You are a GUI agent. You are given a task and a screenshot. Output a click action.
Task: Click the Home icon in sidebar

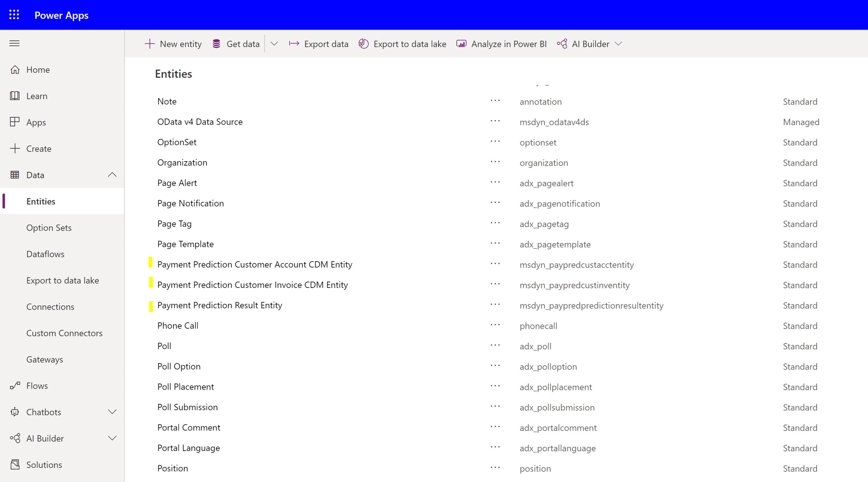(15, 70)
